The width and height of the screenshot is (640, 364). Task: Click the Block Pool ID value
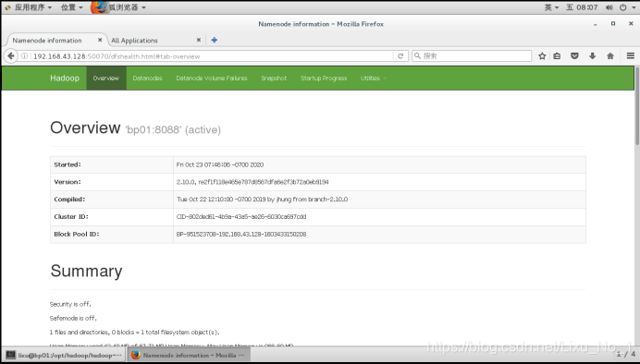pyautogui.click(x=241, y=235)
